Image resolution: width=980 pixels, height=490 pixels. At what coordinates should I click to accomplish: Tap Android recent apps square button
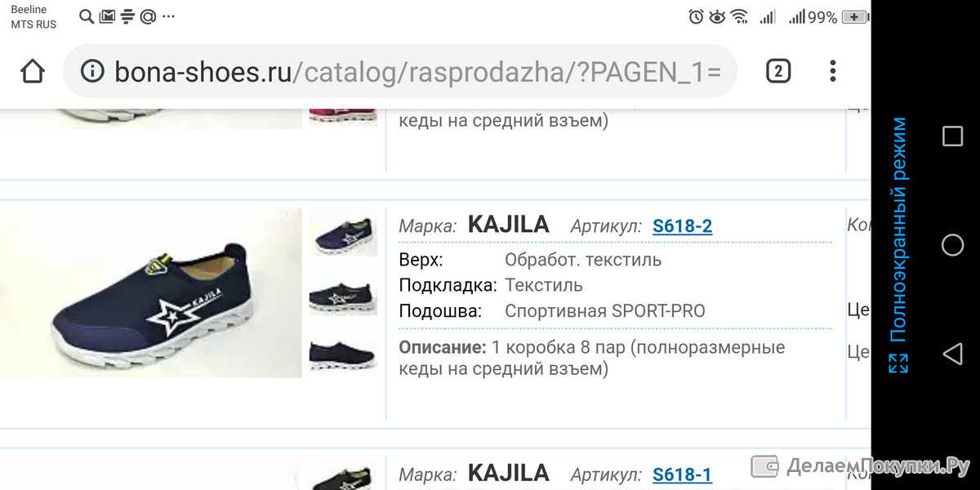tap(952, 136)
